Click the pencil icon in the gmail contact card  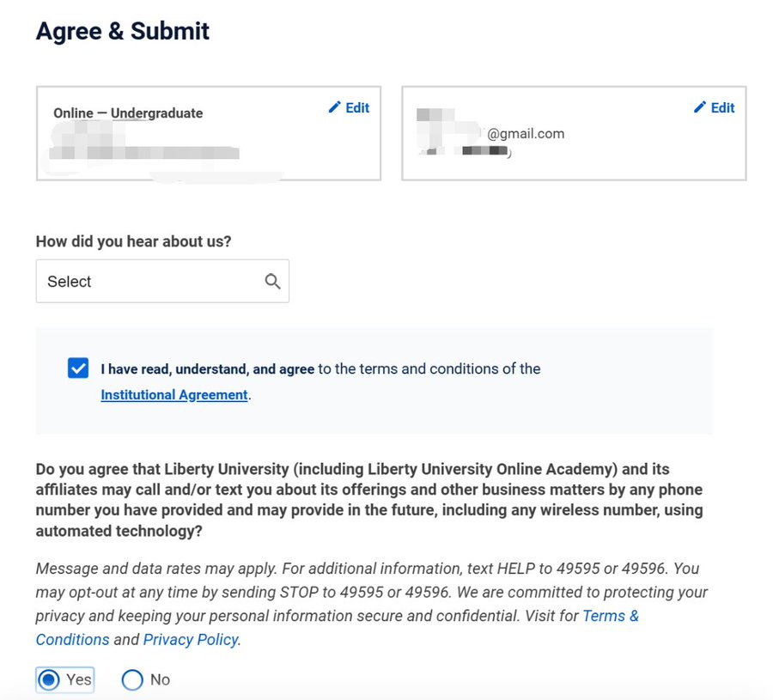pyautogui.click(x=699, y=107)
